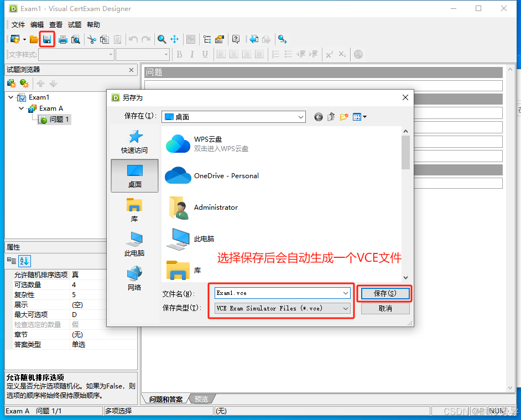Open the 保存在 location dropdown
The height and width of the screenshot is (420, 521).
[x=300, y=117]
